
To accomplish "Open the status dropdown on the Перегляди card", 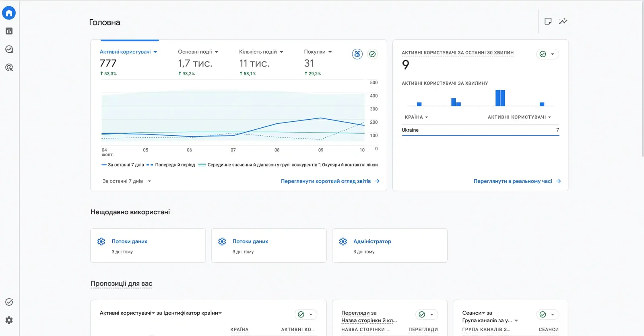I will coord(427,315).
